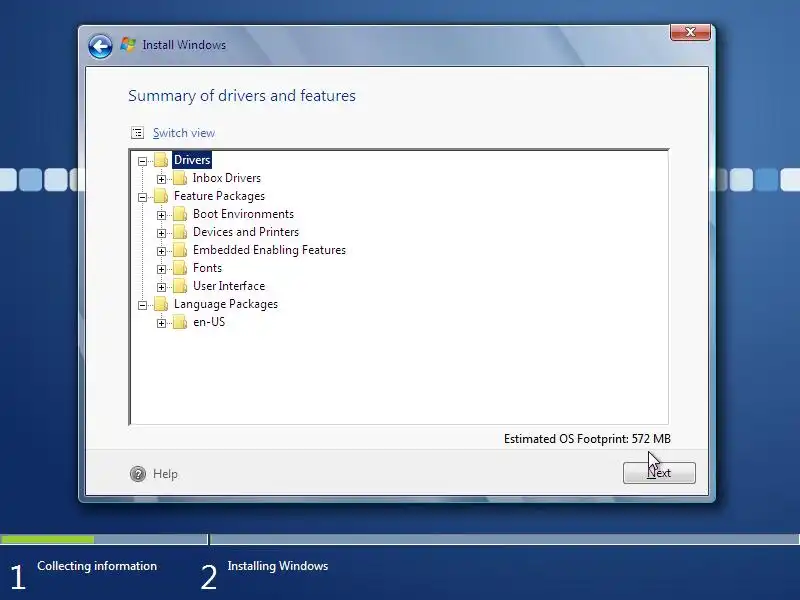Screen dimensions: 800x600
Task: Click the en-US folder icon
Action: (180, 322)
